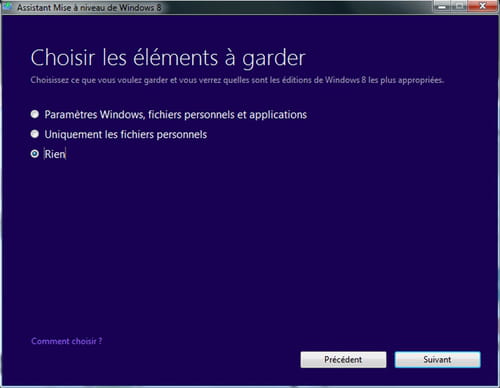
Task: Continue with the Suivant button
Action: (x=438, y=360)
